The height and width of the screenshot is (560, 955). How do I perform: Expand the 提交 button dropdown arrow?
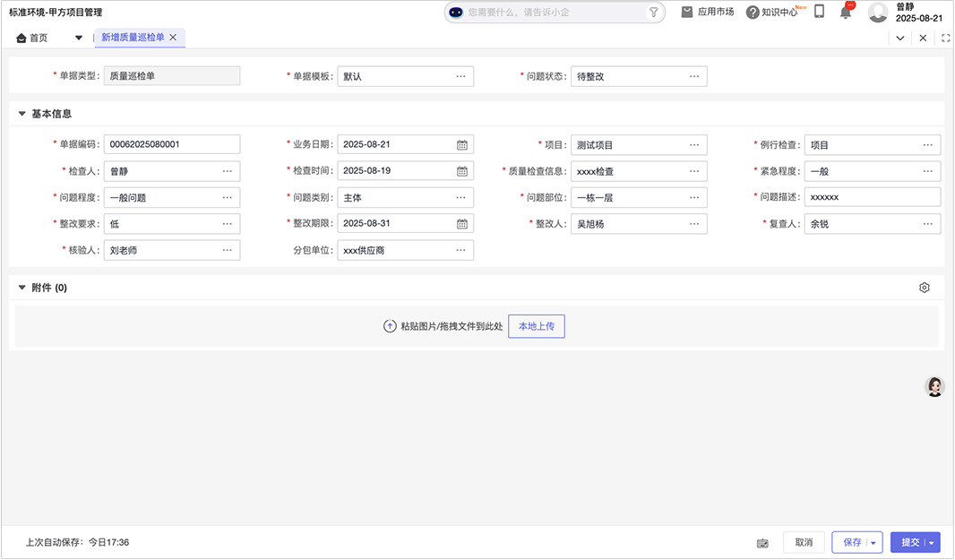pyautogui.click(x=933, y=543)
